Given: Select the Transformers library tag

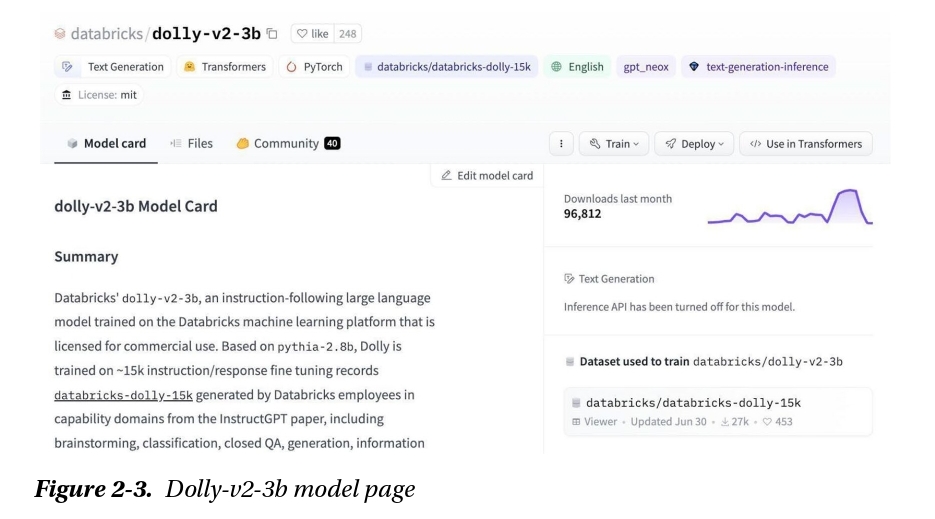Looking at the screenshot, I should click(225, 67).
